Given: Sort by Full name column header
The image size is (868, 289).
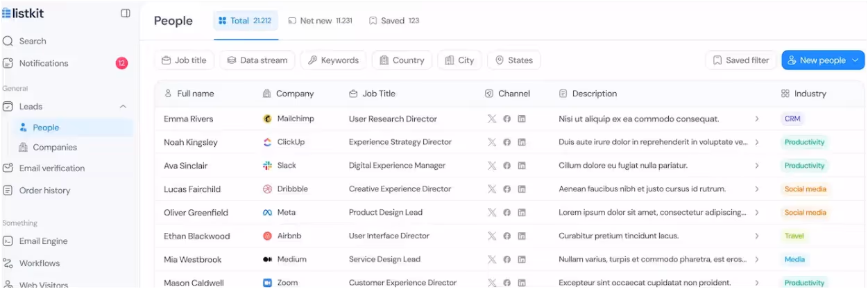Looking at the screenshot, I should click(x=189, y=94).
